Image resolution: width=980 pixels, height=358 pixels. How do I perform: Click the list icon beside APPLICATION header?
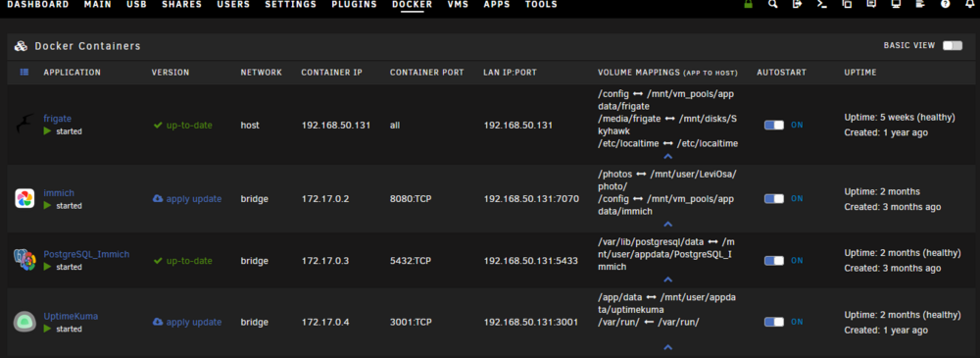[24, 73]
